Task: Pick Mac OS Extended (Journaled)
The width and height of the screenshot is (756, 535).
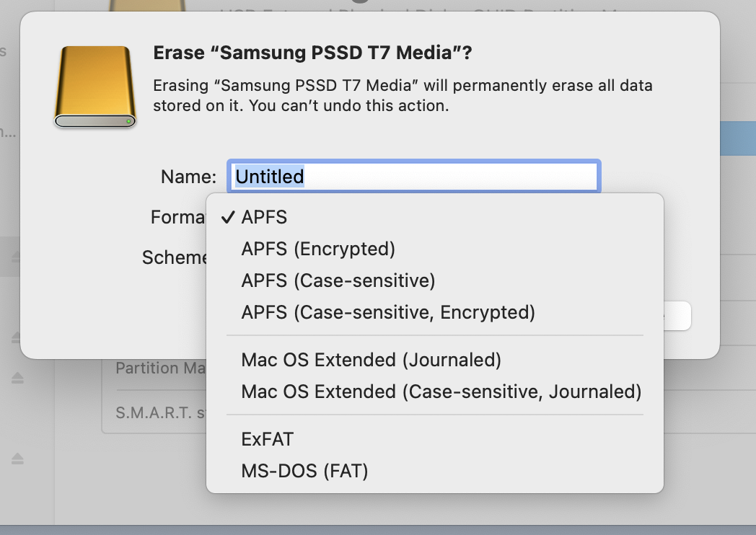Action: [434, 360]
